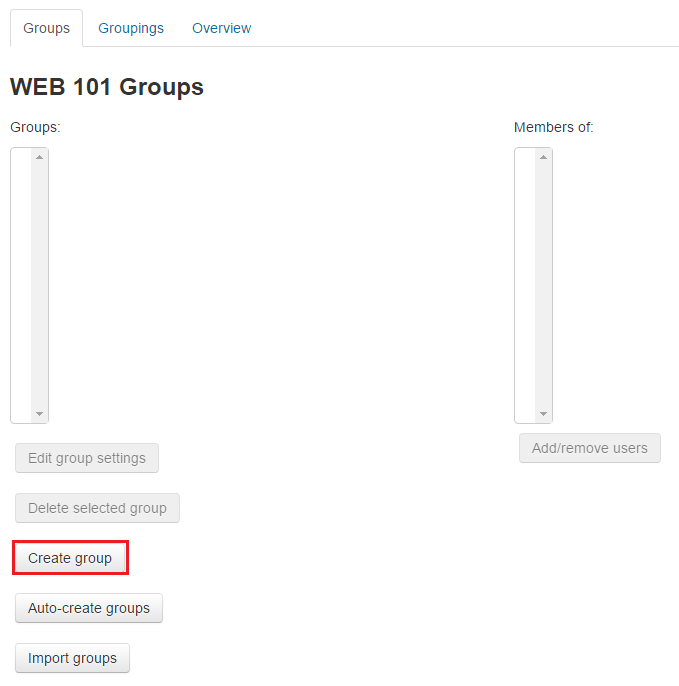This screenshot has width=679, height=686.
Task: Open the Overview tab
Action: point(221,28)
